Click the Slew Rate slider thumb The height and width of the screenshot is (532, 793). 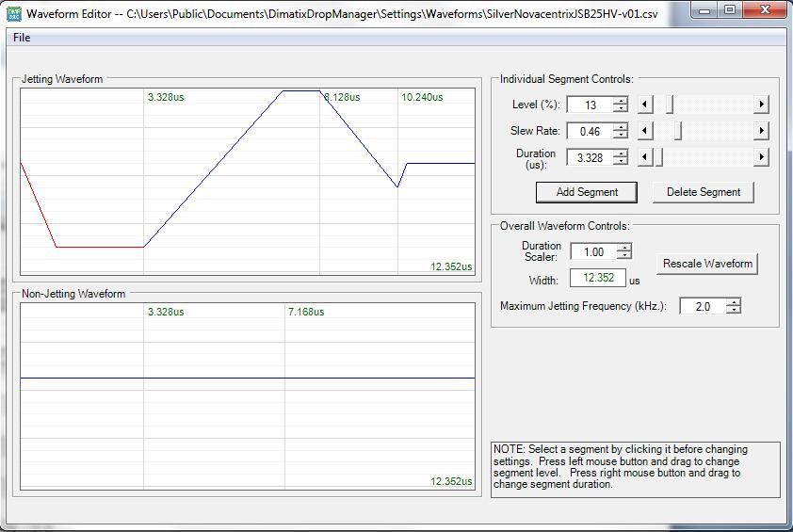coord(678,131)
